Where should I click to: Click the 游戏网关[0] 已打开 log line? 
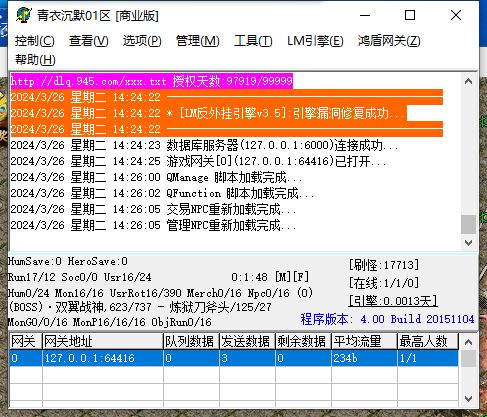pyautogui.click(x=199, y=161)
